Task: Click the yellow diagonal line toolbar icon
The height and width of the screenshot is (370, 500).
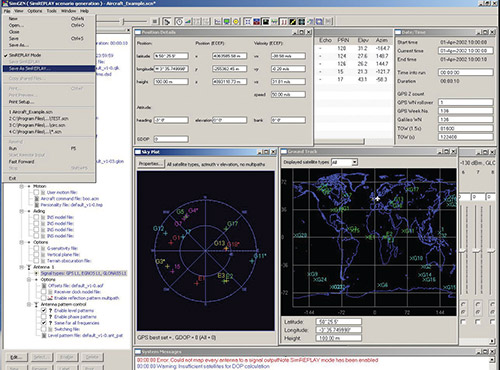Action: [x=293, y=22]
